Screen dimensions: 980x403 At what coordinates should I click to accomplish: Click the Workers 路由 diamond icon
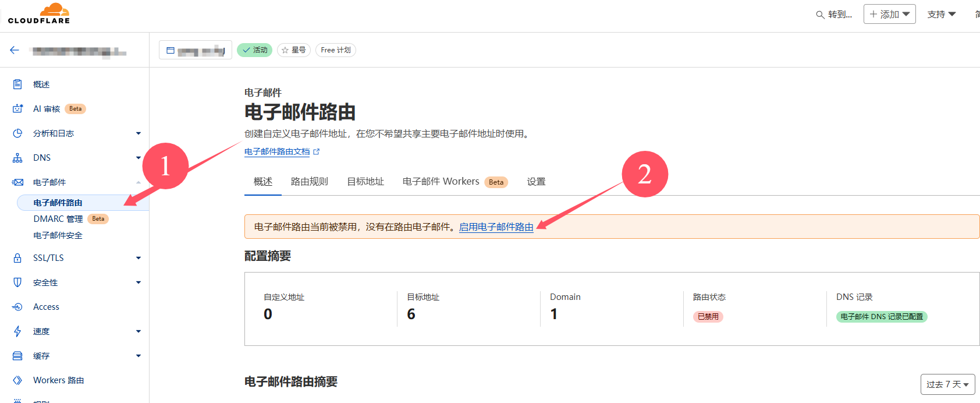17,380
